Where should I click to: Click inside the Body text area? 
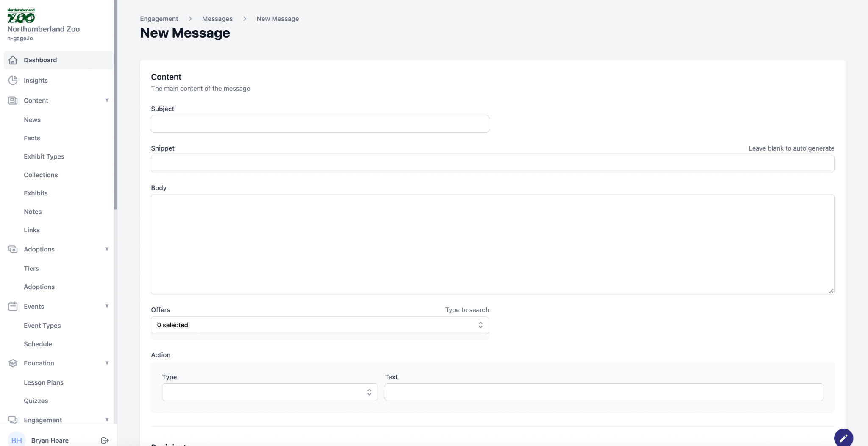492,244
